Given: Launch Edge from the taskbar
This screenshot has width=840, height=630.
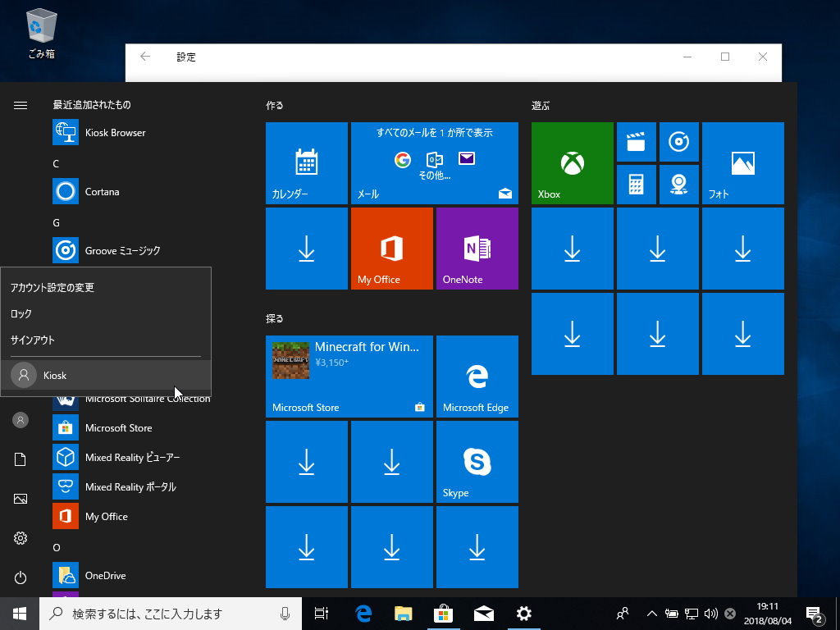Looking at the screenshot, I should point(363,614).
